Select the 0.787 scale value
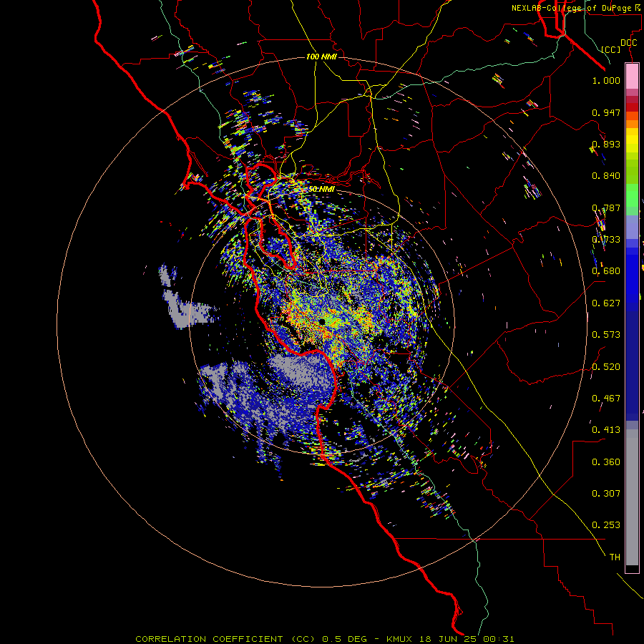 (x=606, y=208)
